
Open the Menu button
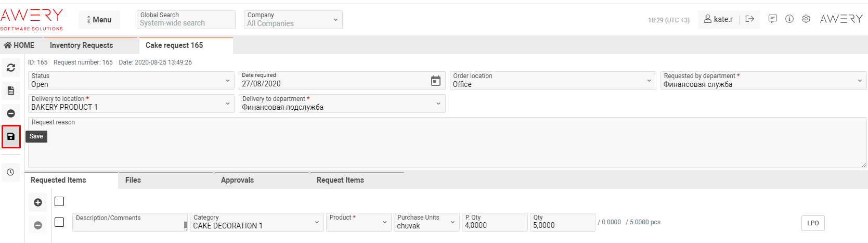99,20
